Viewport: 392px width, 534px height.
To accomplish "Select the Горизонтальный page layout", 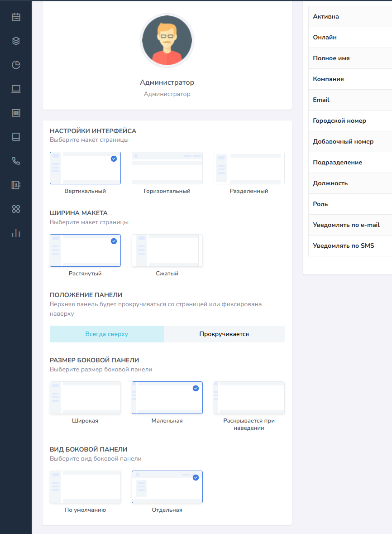I will (x=167, y=168).
